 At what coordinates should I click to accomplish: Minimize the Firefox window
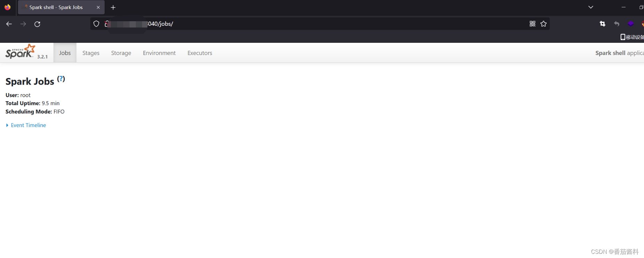tap(623, 7)
